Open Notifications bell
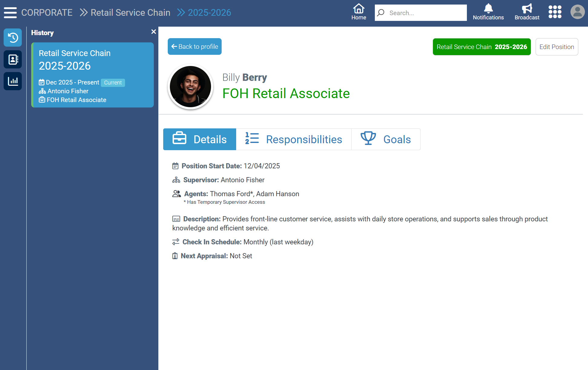The image size is (588, 370). pos(488,12)
